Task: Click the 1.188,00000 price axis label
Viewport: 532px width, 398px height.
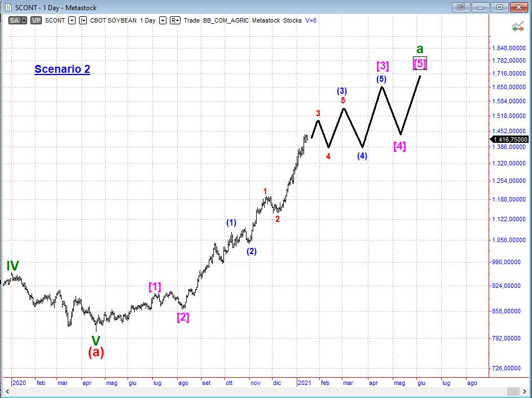Action: click(509, 199)
